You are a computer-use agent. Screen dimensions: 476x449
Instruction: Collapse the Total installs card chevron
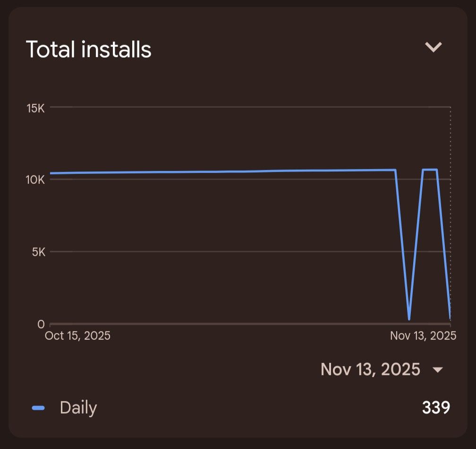pyautogui.click(x=433, y=47)
